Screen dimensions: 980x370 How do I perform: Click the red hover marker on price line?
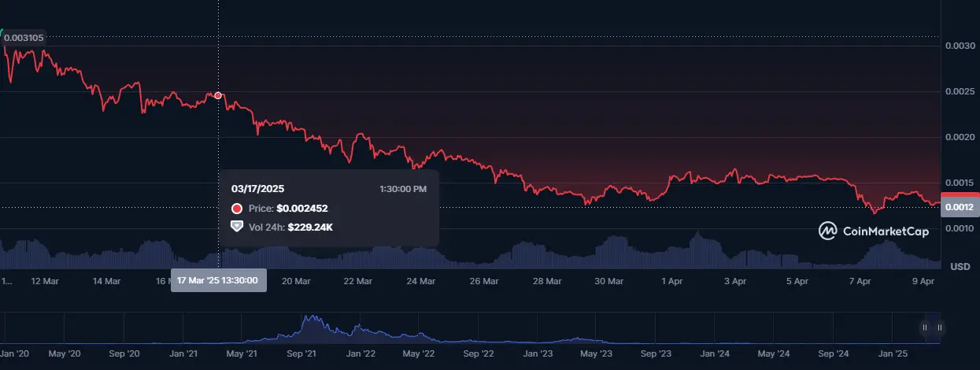218,95
